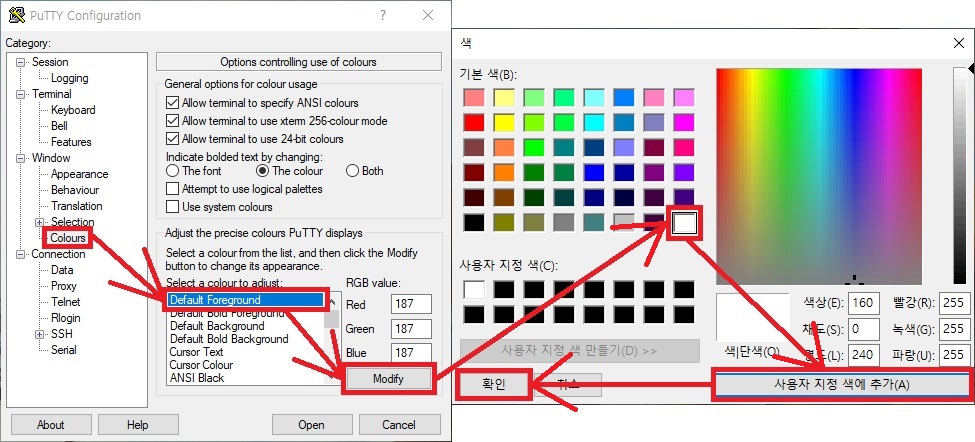Pick the medium gray basic colour swatch
The image size is (975, 442).
pyautogui.click(x=564, y=222)
